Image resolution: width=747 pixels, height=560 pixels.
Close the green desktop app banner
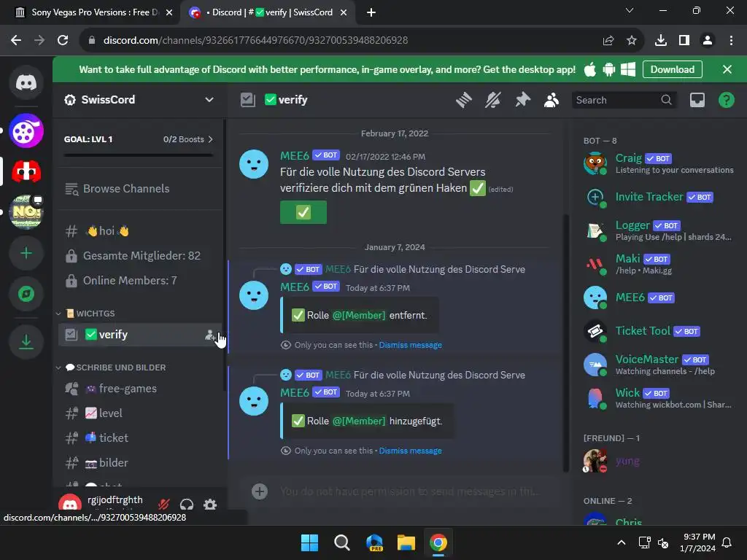727,69
